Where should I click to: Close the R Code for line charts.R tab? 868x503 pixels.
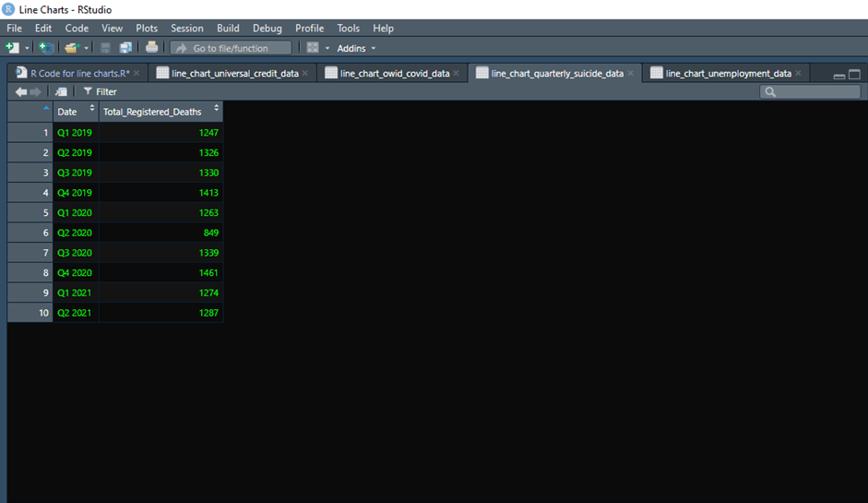[x=137, y=73]
